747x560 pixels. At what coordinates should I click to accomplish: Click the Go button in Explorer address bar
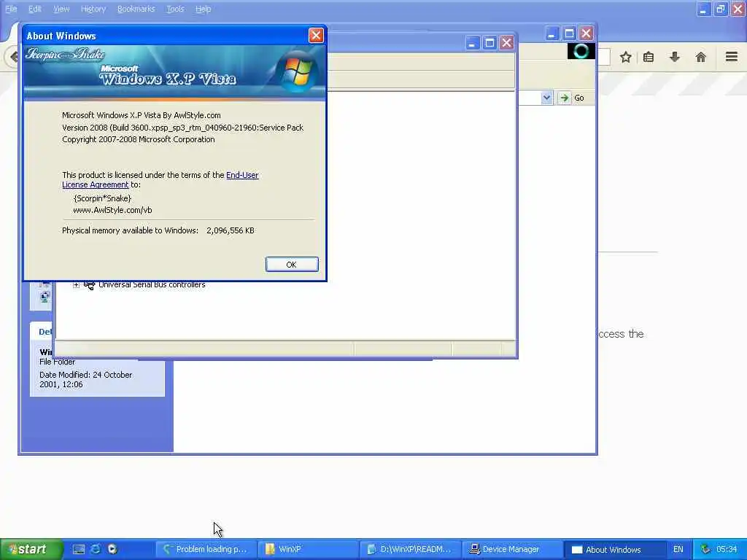point(571,98)
